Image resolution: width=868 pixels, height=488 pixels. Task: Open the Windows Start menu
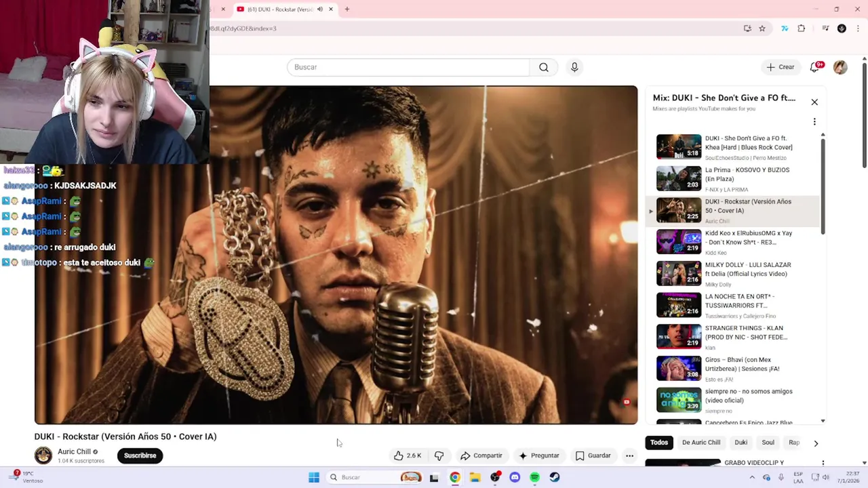tap(314, 477)
